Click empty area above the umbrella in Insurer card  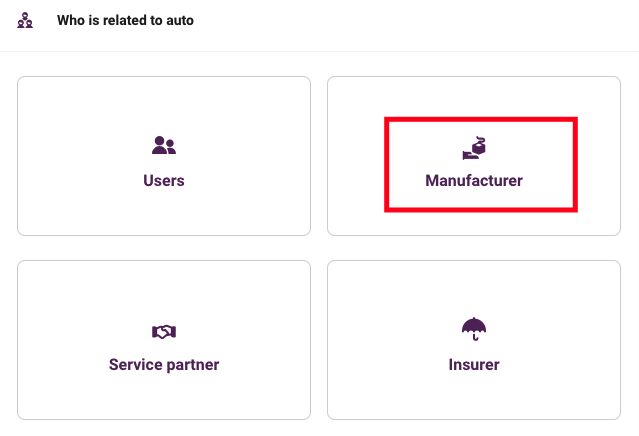(474, 287)
